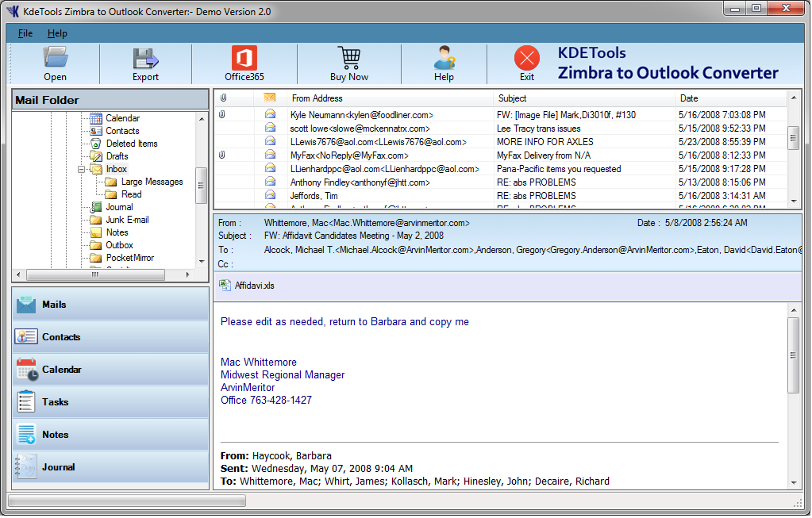Sort the list by attachment paperclip column
This screenshot has height=518, width=812.
(x=223, y=98)
